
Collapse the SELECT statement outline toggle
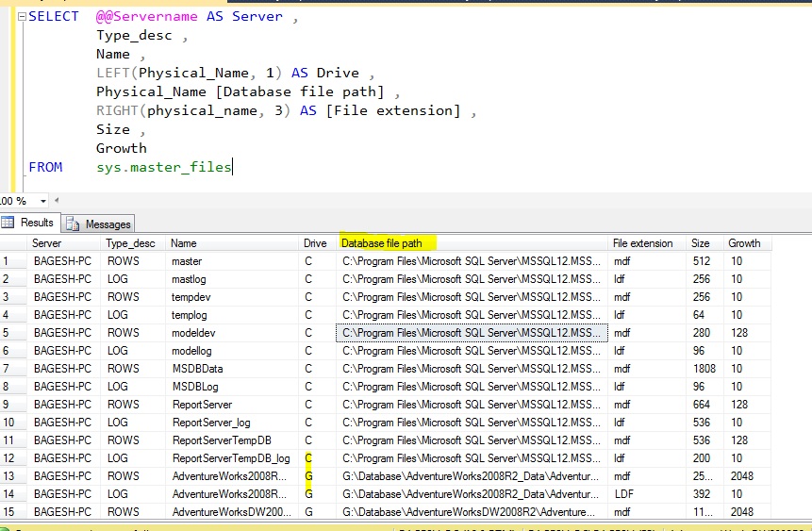point(22,17)
